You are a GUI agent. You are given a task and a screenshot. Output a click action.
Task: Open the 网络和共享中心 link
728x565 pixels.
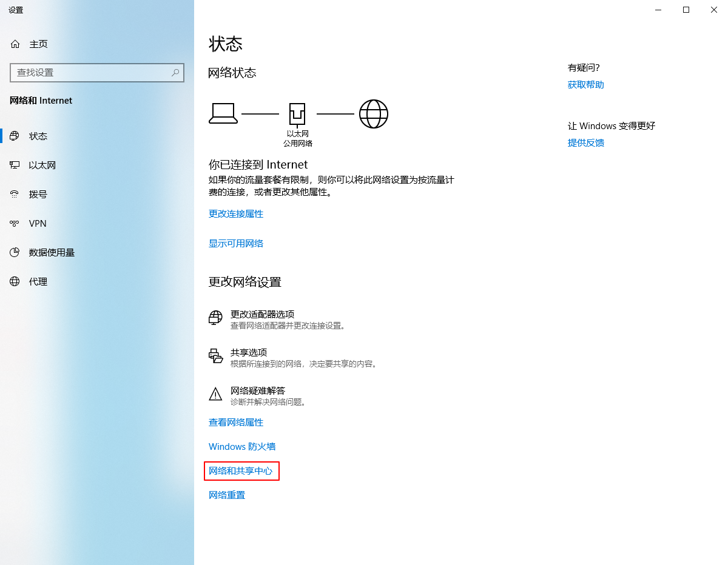tap(241, 471)
